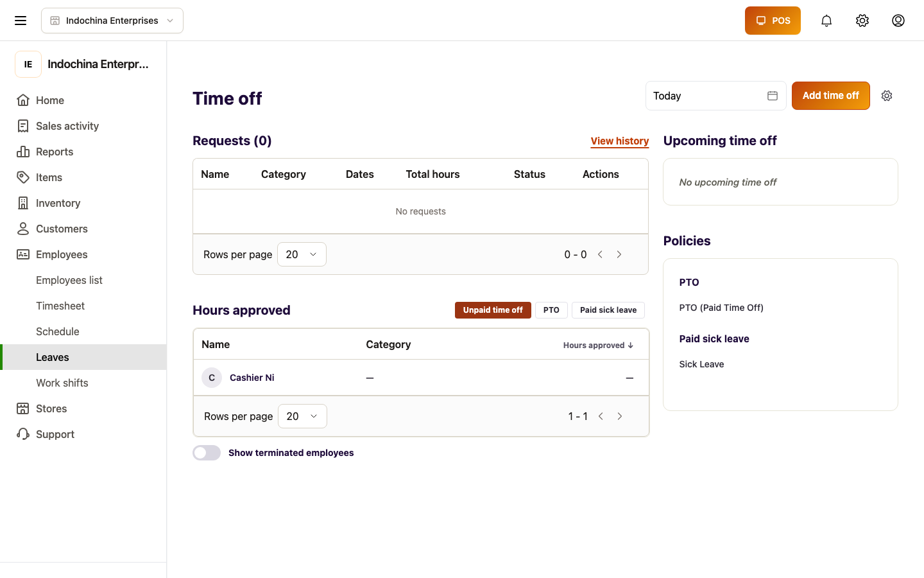Go to Employees list
The image size is (924, 578).
[x=83, y=280]
